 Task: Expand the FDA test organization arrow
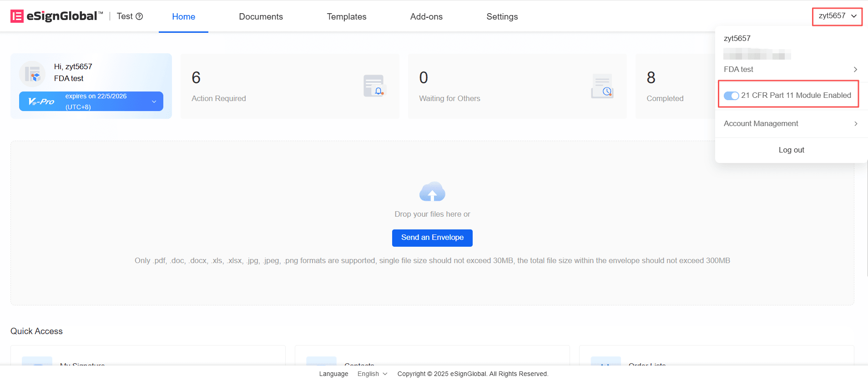(x=855, y=70)
